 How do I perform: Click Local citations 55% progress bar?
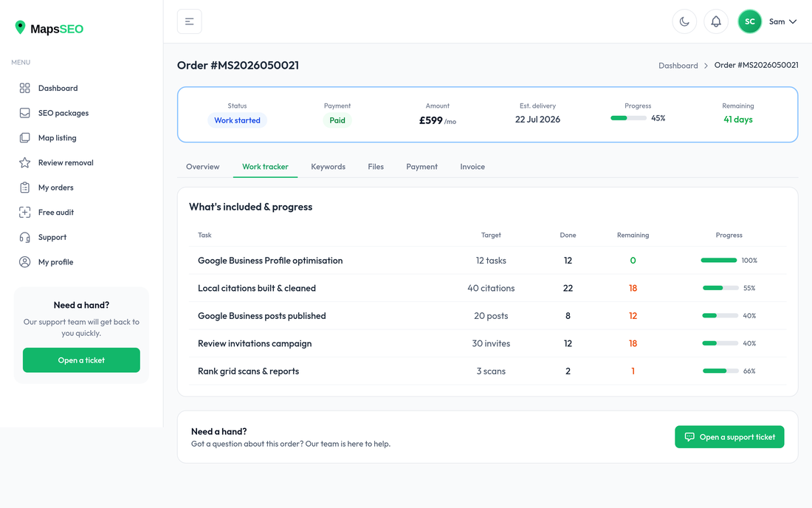[720, 288]
